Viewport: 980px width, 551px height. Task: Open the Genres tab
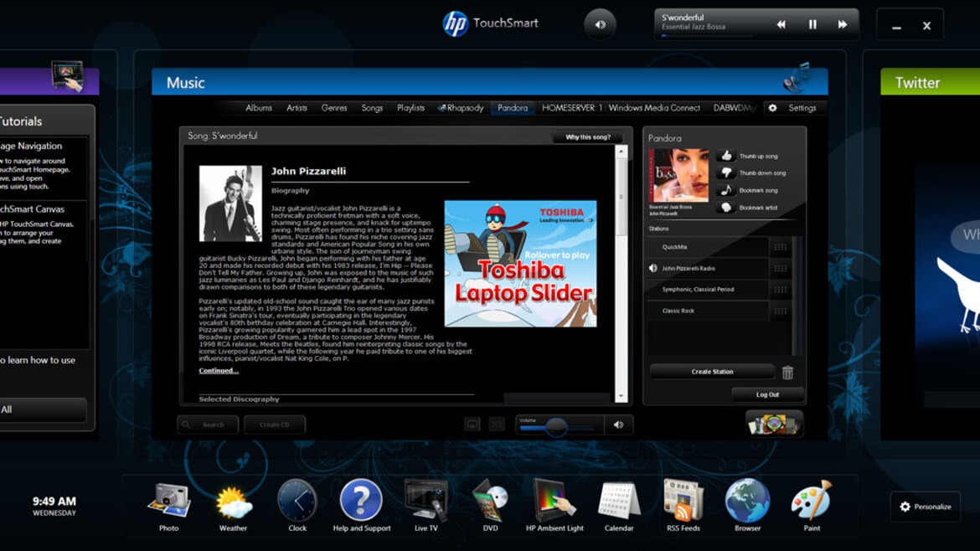pyautogui.click(x=334, y=108)
